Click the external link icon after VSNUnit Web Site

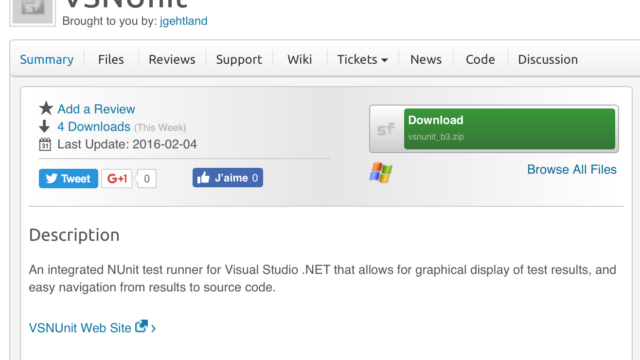[x=141, y=326]
